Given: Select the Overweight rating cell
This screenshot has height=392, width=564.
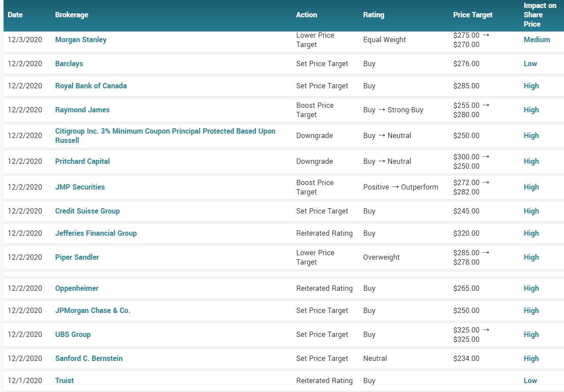Looking at the screenshot, I should [x=381, y=257].
